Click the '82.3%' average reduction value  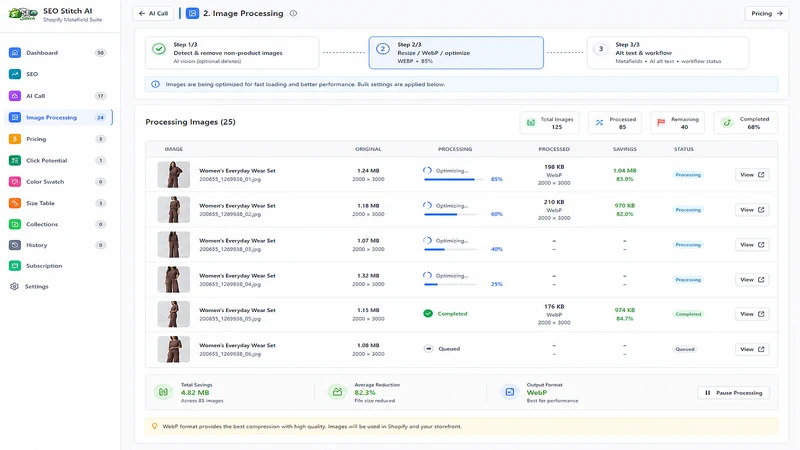coord(365,392)
